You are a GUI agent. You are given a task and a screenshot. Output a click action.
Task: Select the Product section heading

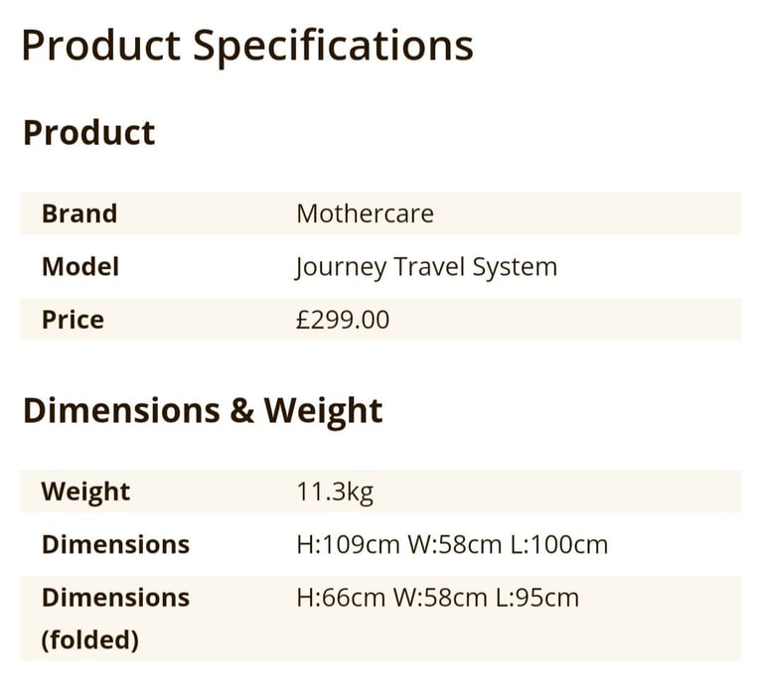pyautogui.click(x=88, y=132)
